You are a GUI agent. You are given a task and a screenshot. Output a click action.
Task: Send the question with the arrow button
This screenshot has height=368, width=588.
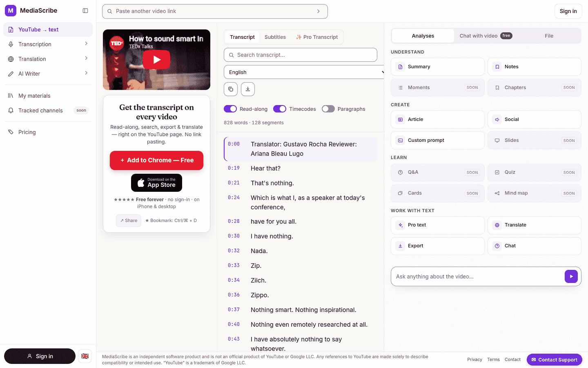pyautogui.click(x=571, y=276)
